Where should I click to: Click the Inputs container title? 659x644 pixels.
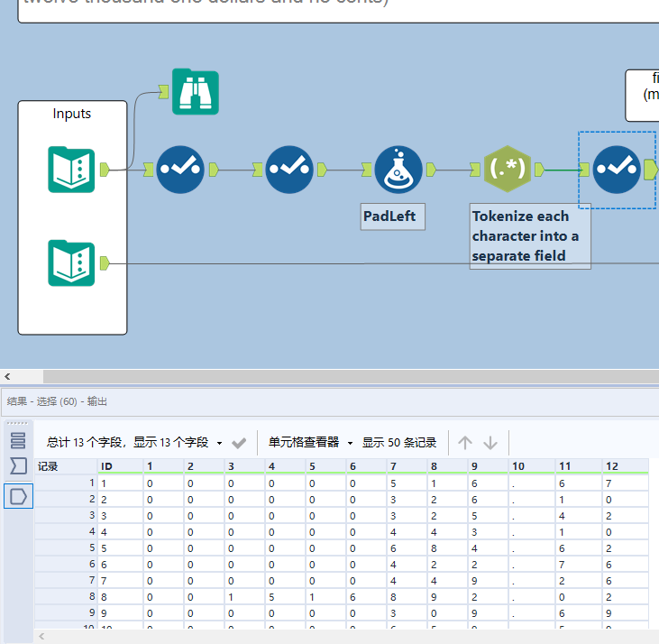pos(72,114)
